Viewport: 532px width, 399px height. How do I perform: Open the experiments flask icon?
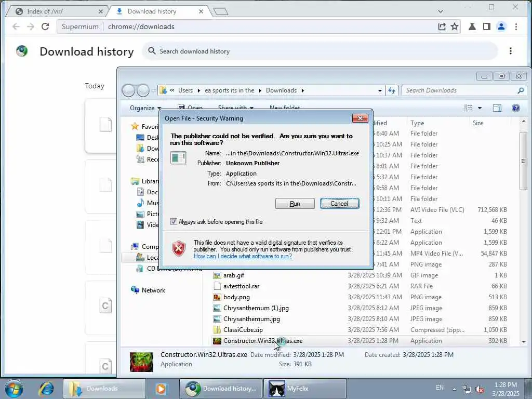click(x=472, y=26)
